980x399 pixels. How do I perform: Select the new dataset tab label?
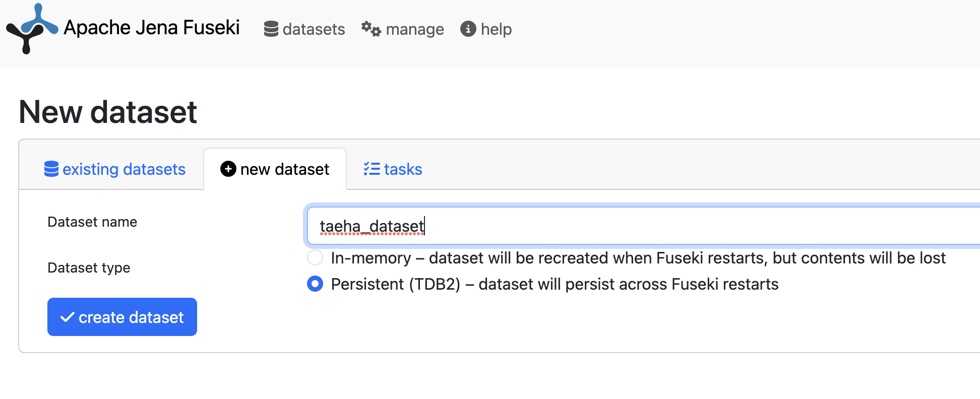(x=285, y=169)
